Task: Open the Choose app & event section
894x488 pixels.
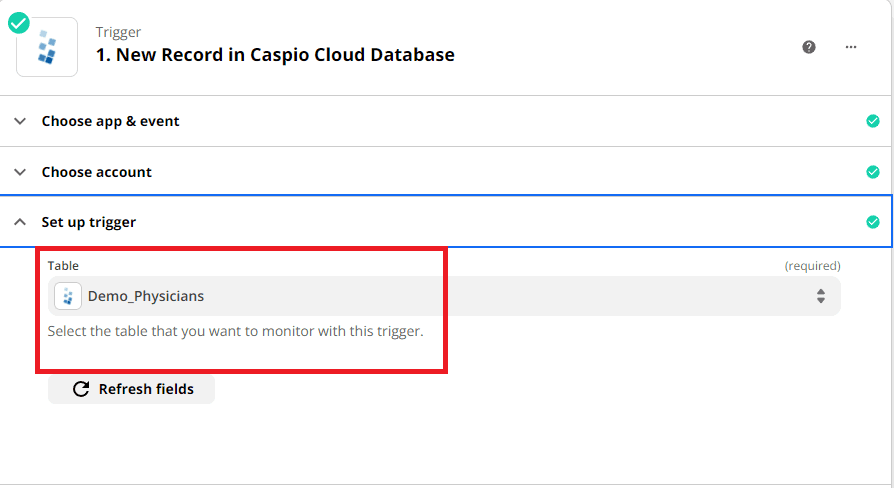Action: pyautogui.click(x=110, y=121)
